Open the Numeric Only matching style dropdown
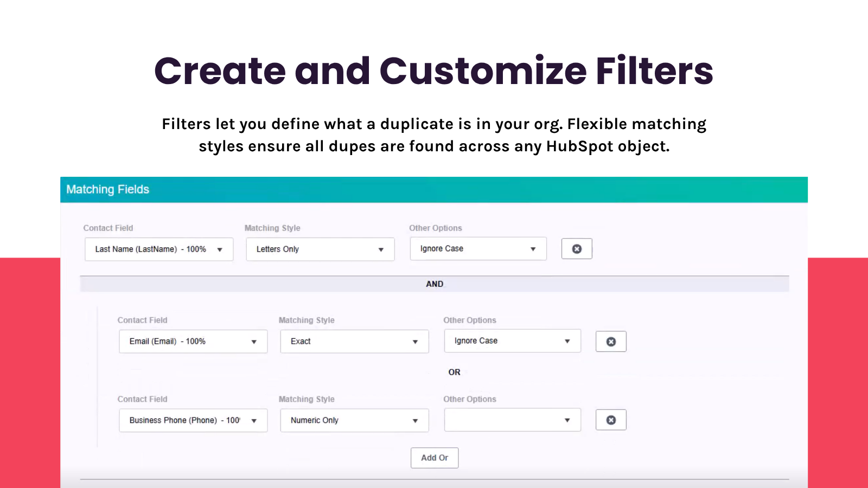Image resolution: width=868 pixels, height=488 pixels. (354, 420)
